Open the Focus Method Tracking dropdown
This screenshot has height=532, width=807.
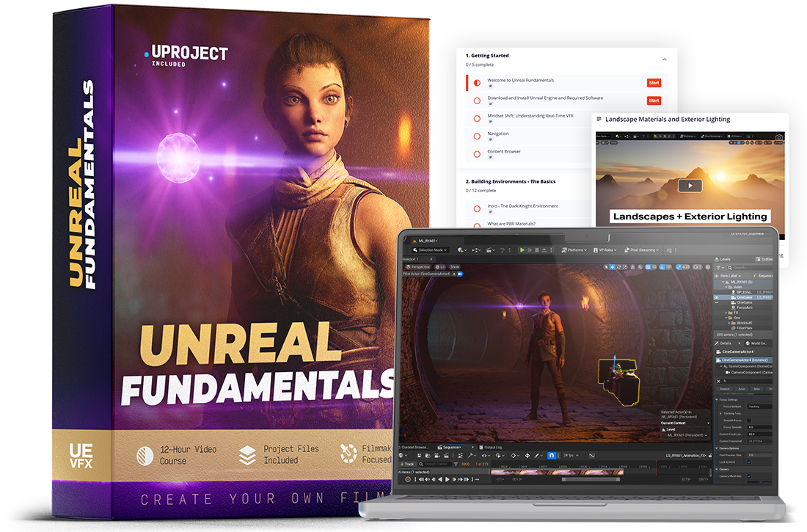coord(759,407)
